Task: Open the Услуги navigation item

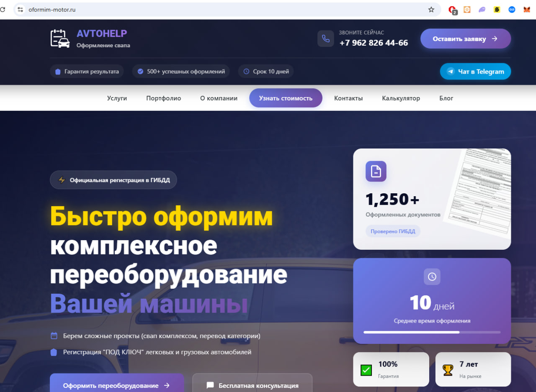Action: 117,98
